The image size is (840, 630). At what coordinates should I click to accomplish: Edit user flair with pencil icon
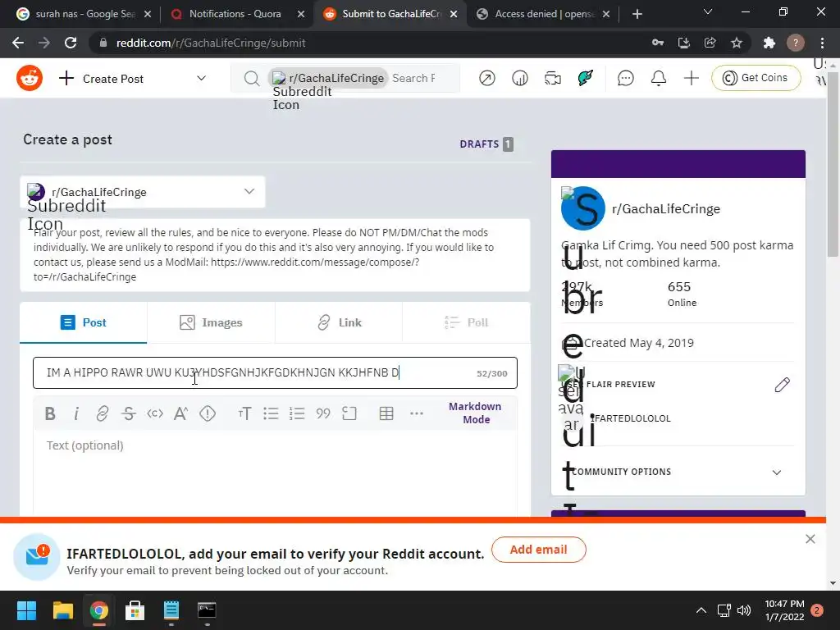point(782,385)
